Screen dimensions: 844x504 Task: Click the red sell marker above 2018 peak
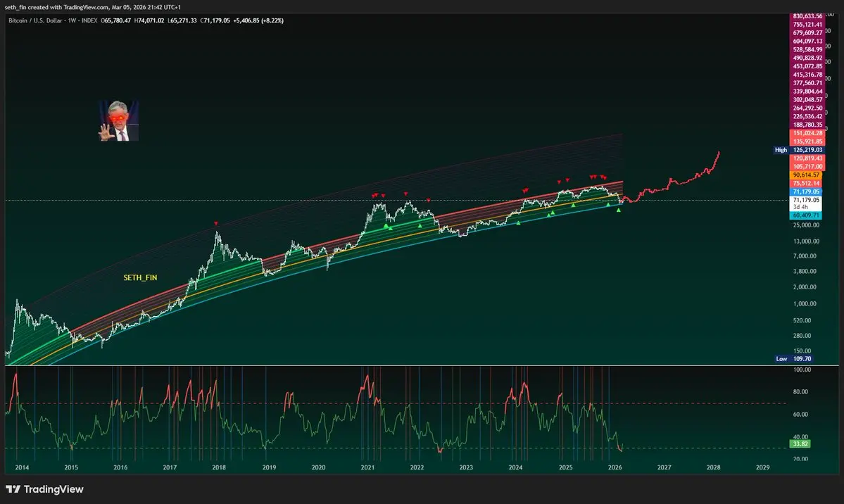pyautogui.click(x=216, y=223)
